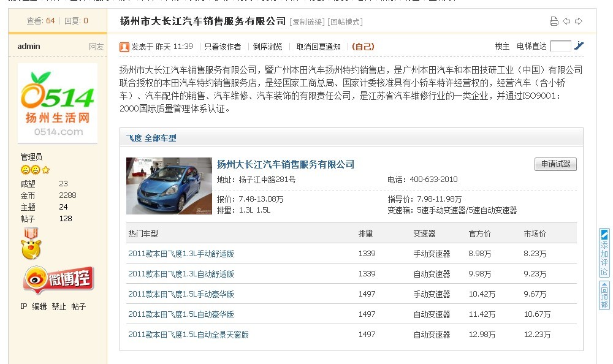This screenshot has height=364, width=613.
Task: Click the 帖子 link beside 禁止
Action: pyautogui.click(x=78, y=306)
